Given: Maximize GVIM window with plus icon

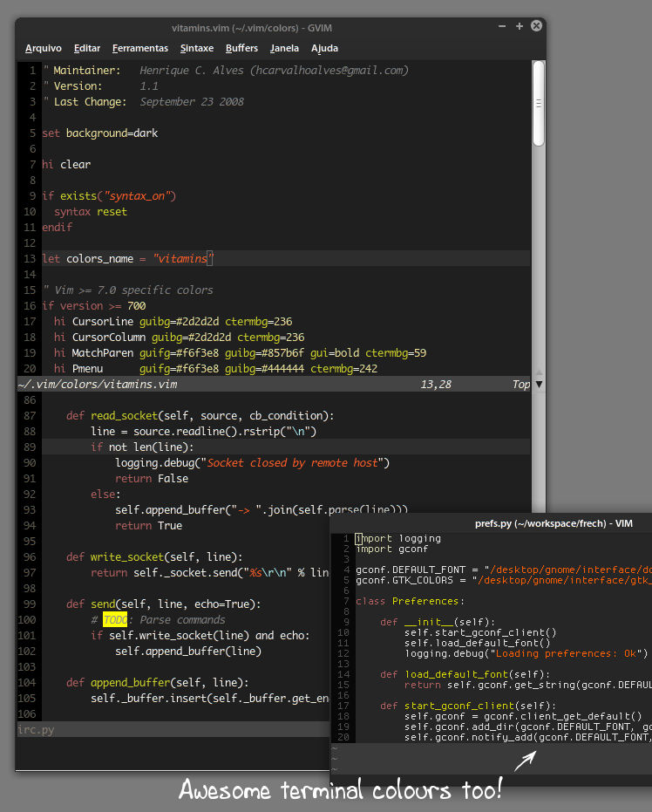Looking at the screenshot, I should [520, 26].
